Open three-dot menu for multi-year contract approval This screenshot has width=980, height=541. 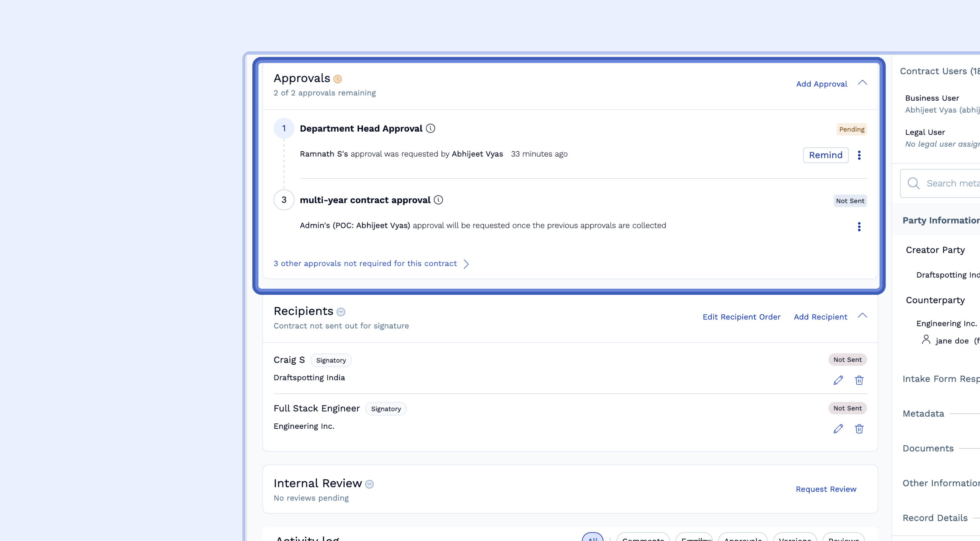click(859, 227)
